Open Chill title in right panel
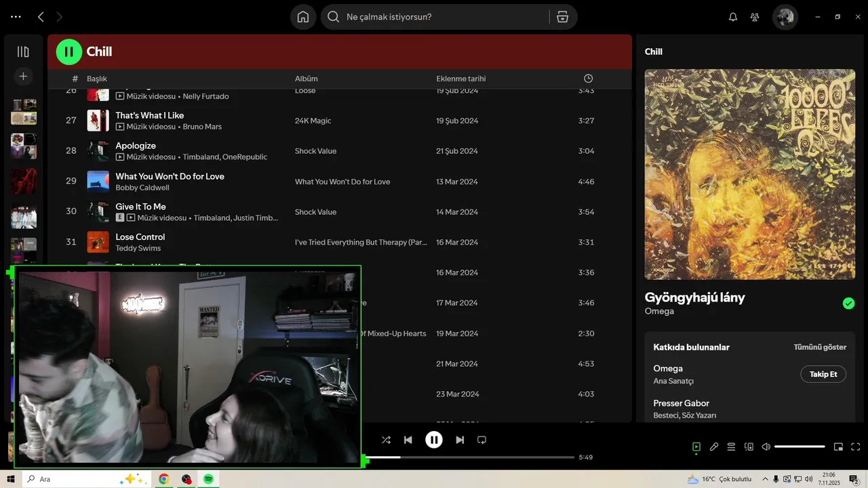The height and width of the screenshot is (488, 868). 654,52
